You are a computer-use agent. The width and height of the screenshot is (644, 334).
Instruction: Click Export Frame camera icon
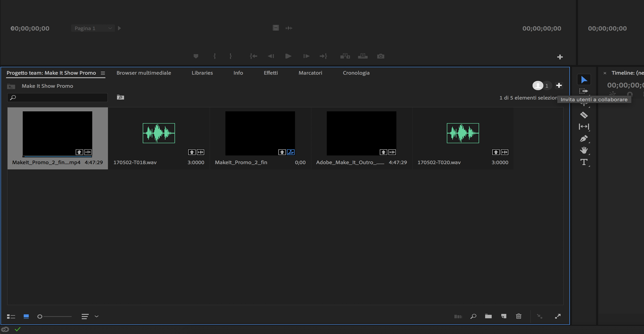pyautogui.click(x=380, y=56)
